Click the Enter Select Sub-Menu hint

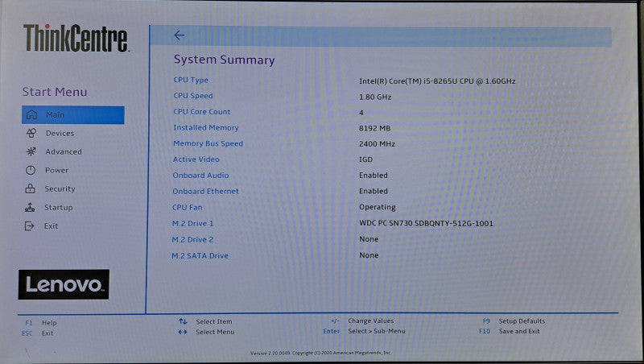pyautogui.click(x=364, y=331)
